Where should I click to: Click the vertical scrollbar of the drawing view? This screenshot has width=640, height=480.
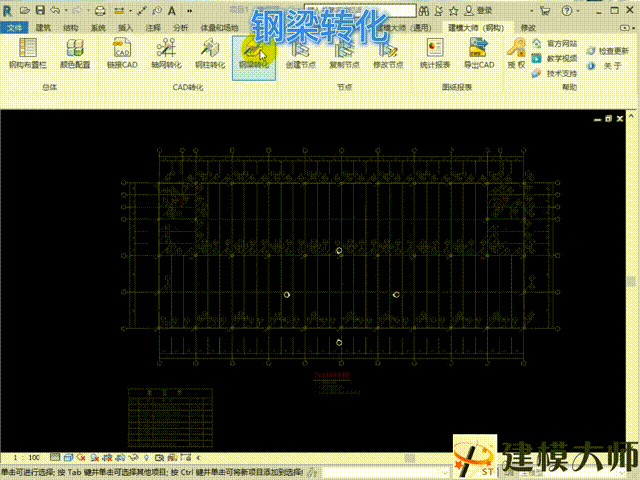coord(631,281)
